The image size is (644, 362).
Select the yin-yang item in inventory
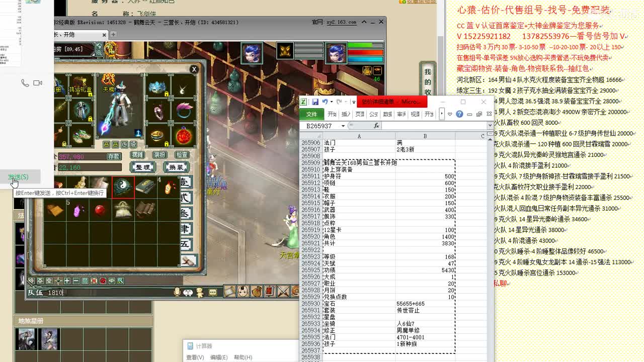[x=123, y=187]
